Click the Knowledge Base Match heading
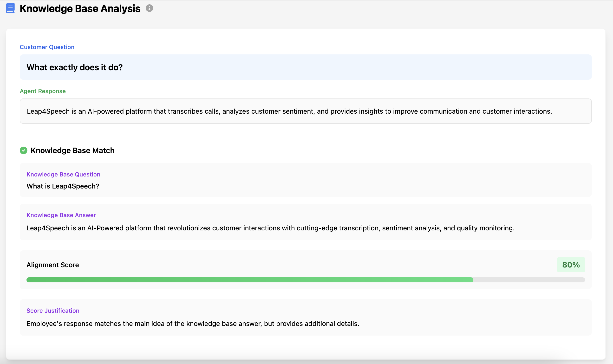The width and height of the screenshot is (613, 364). coord(73,150)
